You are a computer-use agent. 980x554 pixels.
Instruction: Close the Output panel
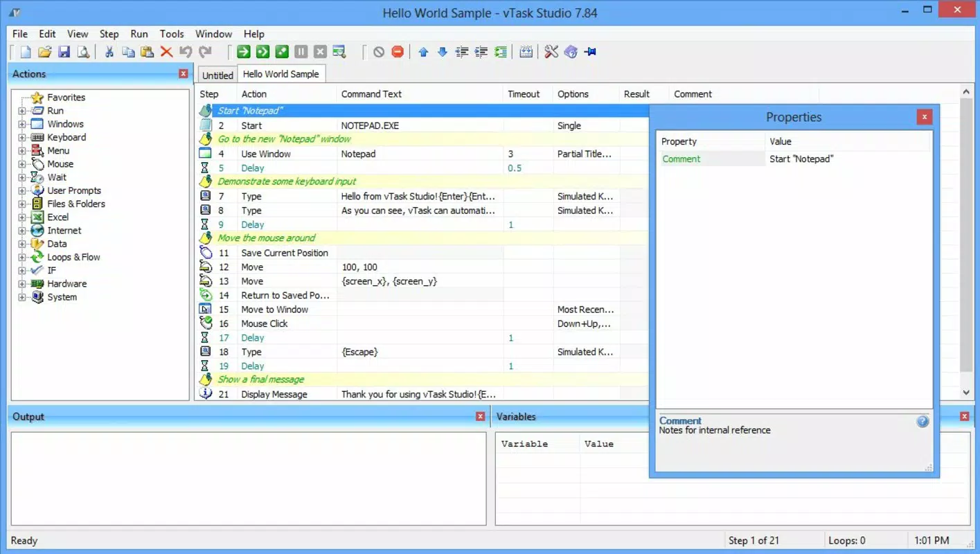[481, 416]
